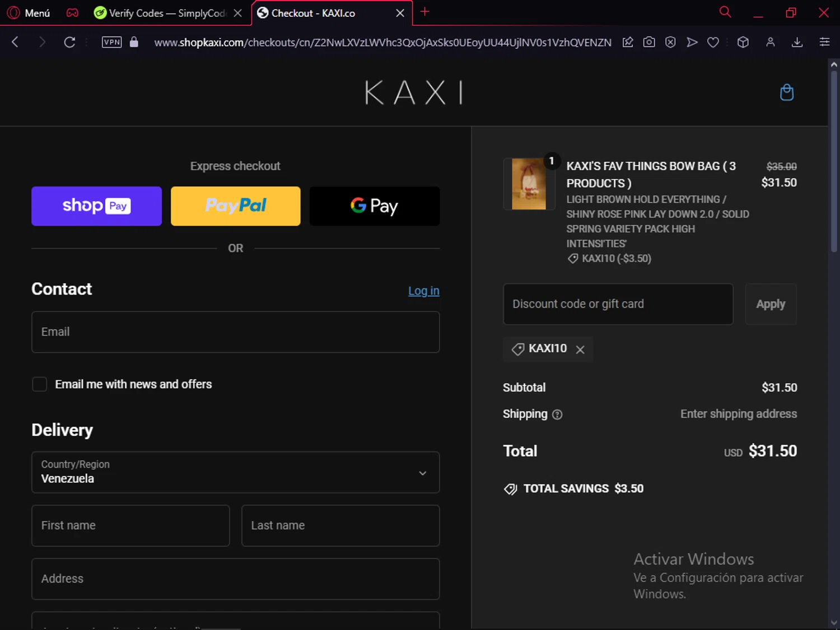
Task: Open downloads icon in toolbar
Action: pyautogui.click(x=797, y=42)
